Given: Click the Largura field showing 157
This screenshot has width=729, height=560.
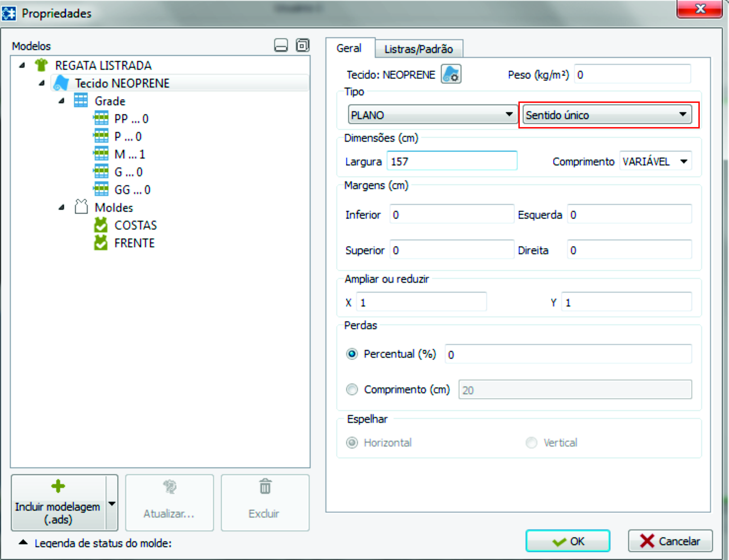Looking at the screenshot, I should (x=452, y=161).
